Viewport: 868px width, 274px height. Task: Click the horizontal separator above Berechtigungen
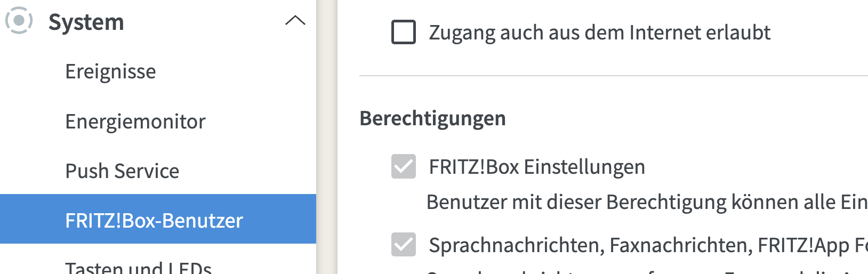[613, 76]
